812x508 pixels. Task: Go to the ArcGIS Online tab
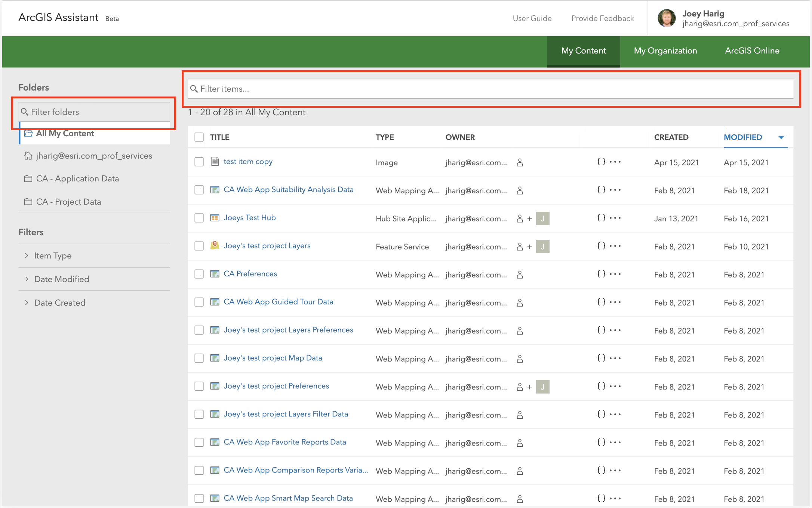[752, 51]
